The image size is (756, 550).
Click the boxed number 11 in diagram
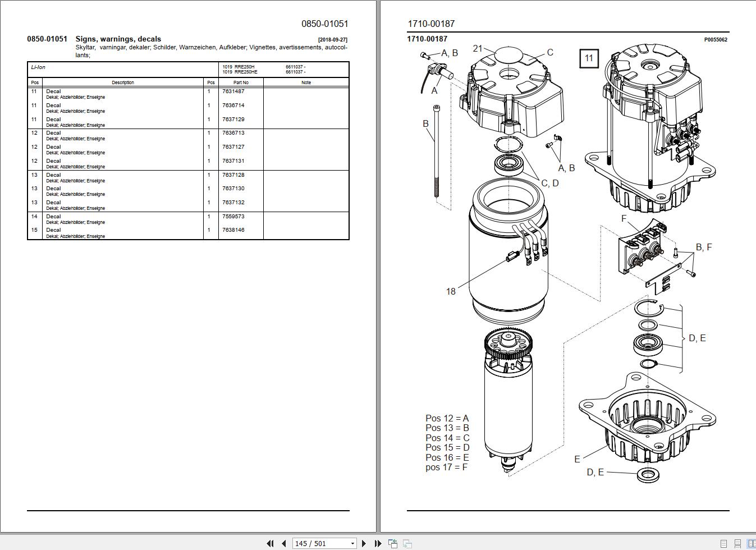pos(589,58)
